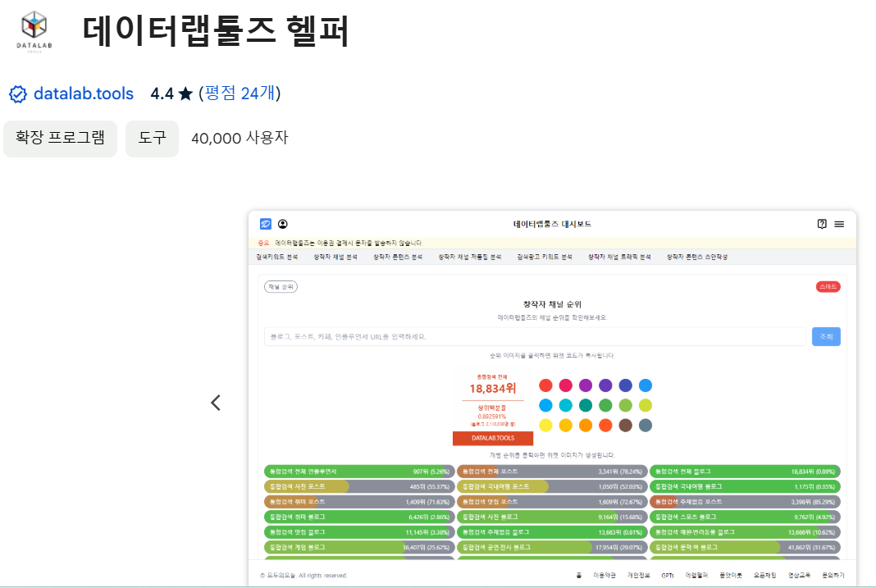
Task: Select the blue-grey color swatch
Action: click(x=646, y=426)
